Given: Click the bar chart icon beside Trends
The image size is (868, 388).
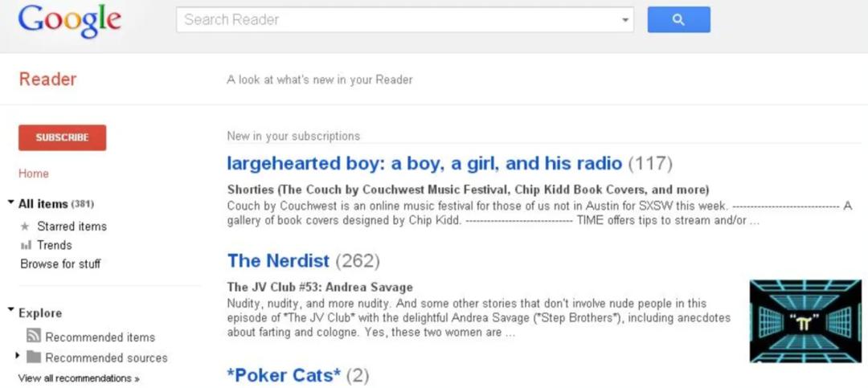Looking at the screenshot, I should 25,245.
